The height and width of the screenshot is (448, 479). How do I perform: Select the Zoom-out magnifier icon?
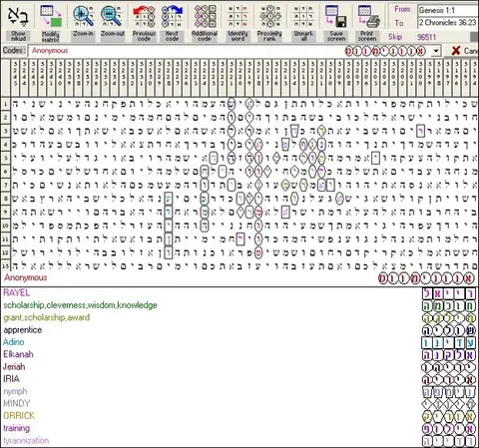pyautogui.click(x=112, y=16)
